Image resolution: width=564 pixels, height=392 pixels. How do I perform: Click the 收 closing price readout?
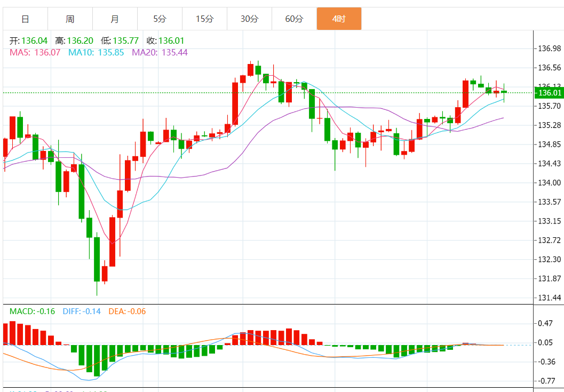point(165,41)
